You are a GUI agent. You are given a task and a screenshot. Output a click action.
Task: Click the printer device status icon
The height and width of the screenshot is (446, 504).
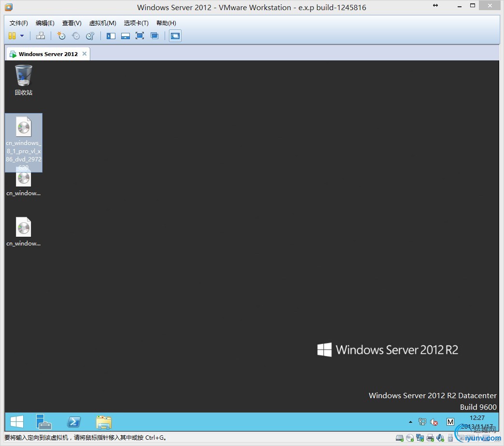pyautogui.click(x=430, y=438)
